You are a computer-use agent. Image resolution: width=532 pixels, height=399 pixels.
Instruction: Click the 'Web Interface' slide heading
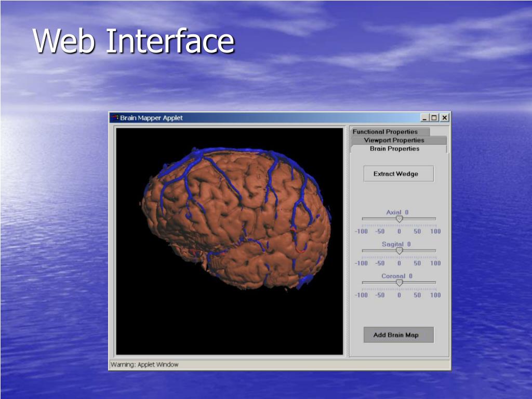click(x=134, y=41)
